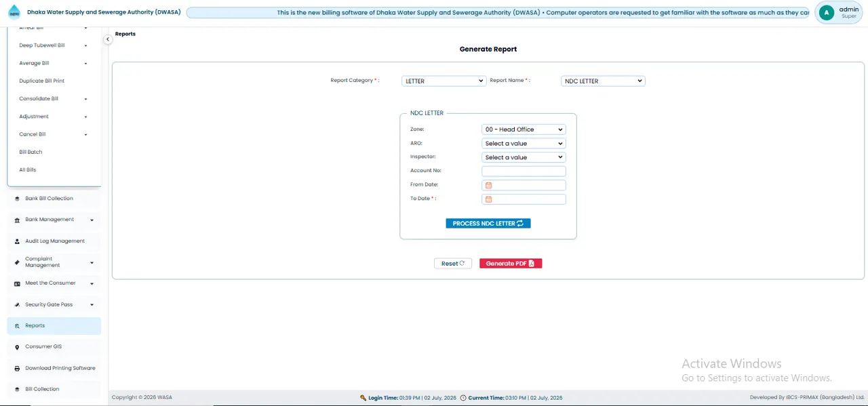Collapse the sidebar with the chevron button
868x406 pixels.
coord(108,39)
